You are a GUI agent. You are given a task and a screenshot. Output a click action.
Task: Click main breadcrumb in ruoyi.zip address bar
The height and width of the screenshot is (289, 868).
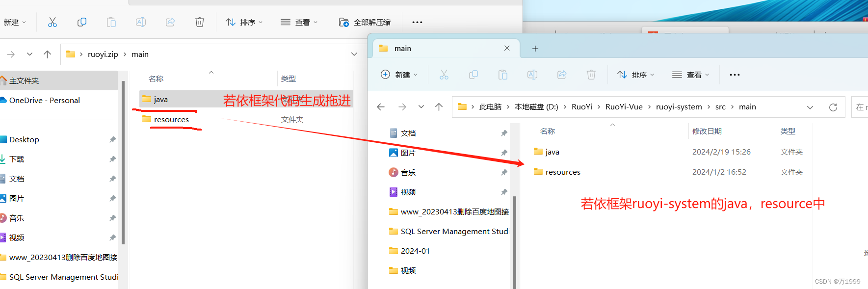coord(140,54)
